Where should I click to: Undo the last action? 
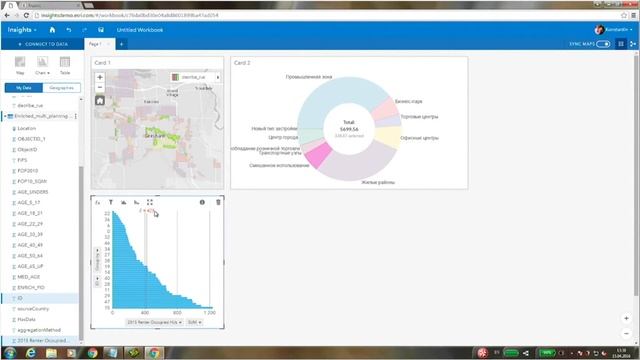(x=69, y=30)
